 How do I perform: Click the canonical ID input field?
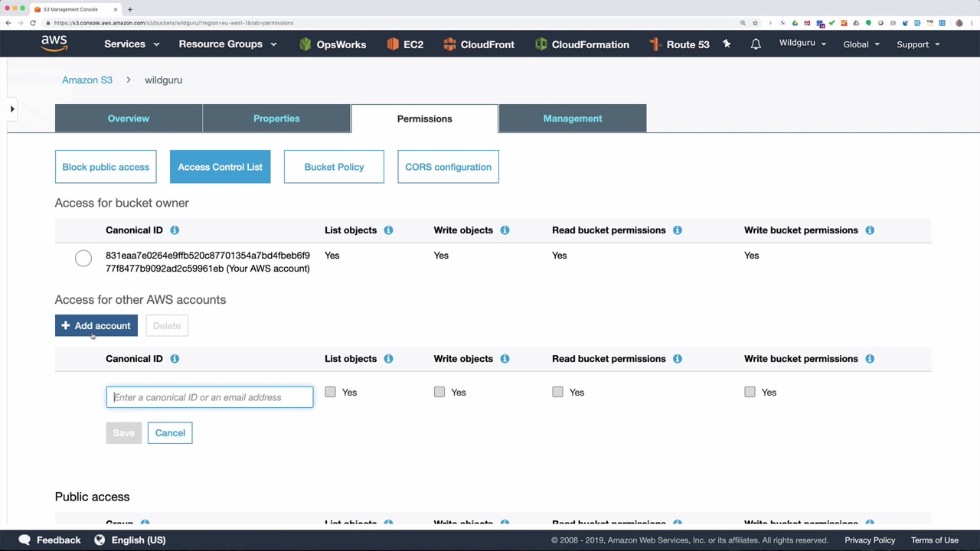(x=210, y=397)
